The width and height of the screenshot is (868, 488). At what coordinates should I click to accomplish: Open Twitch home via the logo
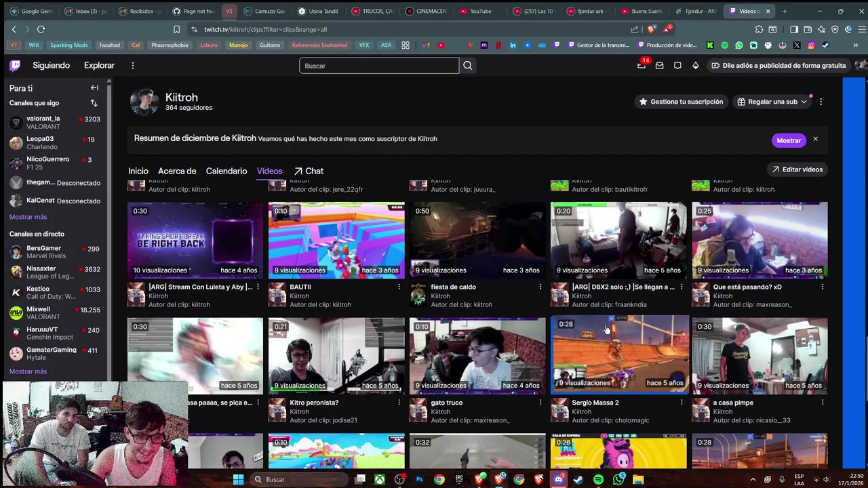(15, 66)
